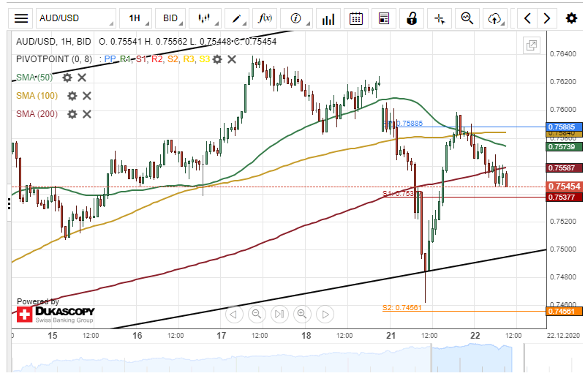Open the hamburger main menu
The image size is (588, 376).
click(22, 18)
